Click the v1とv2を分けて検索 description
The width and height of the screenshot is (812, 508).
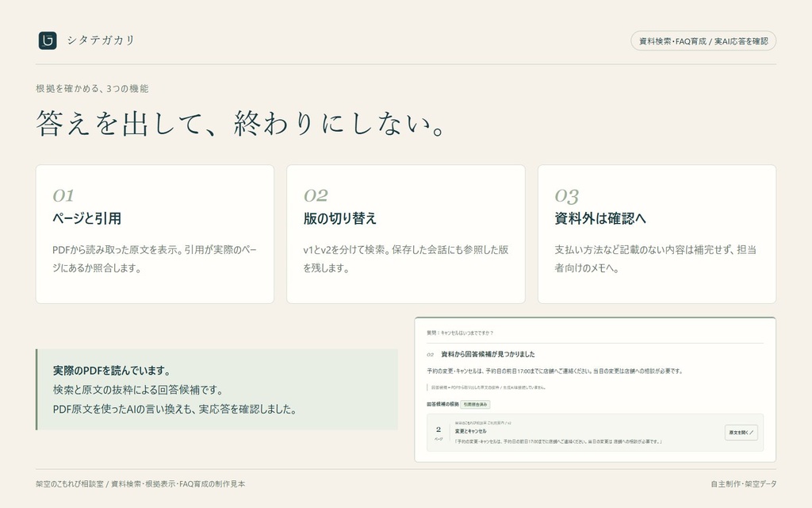click(x=405, y=259)
